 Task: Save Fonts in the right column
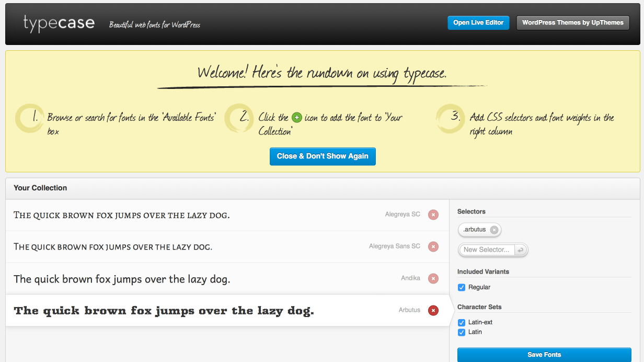tap(544, 355)
